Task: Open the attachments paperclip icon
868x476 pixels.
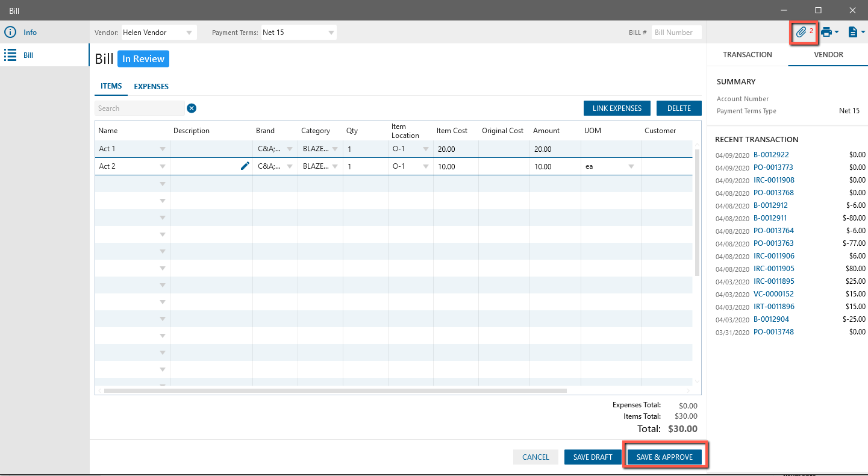Action: (801, 33)
